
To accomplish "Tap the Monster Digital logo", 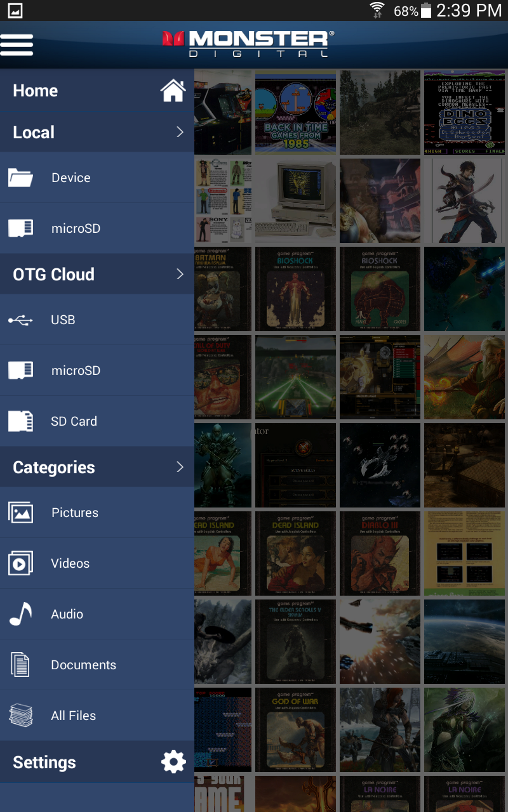I will pos(248,44).
